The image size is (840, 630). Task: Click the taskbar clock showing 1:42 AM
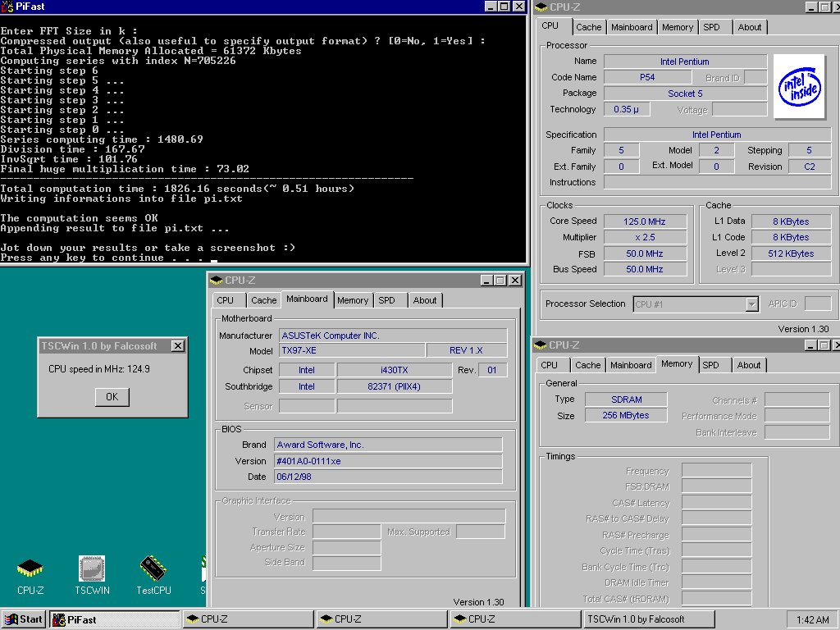tap(813, 620)
